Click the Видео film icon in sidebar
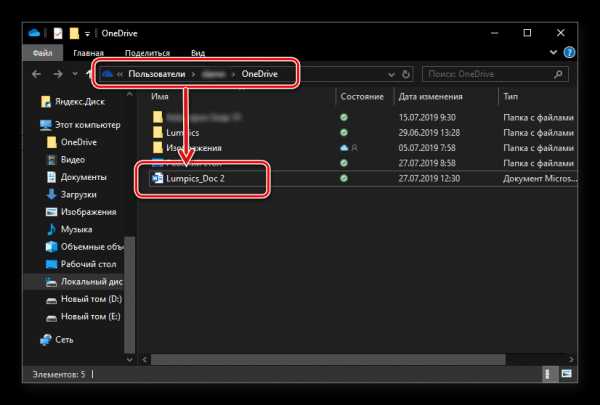Viewport: 600px width, 405px height. 51,160
